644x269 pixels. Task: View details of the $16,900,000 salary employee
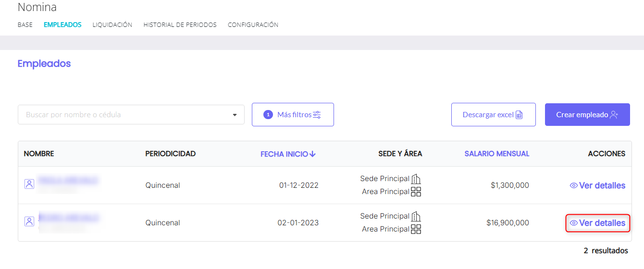[x=598, y=223]
